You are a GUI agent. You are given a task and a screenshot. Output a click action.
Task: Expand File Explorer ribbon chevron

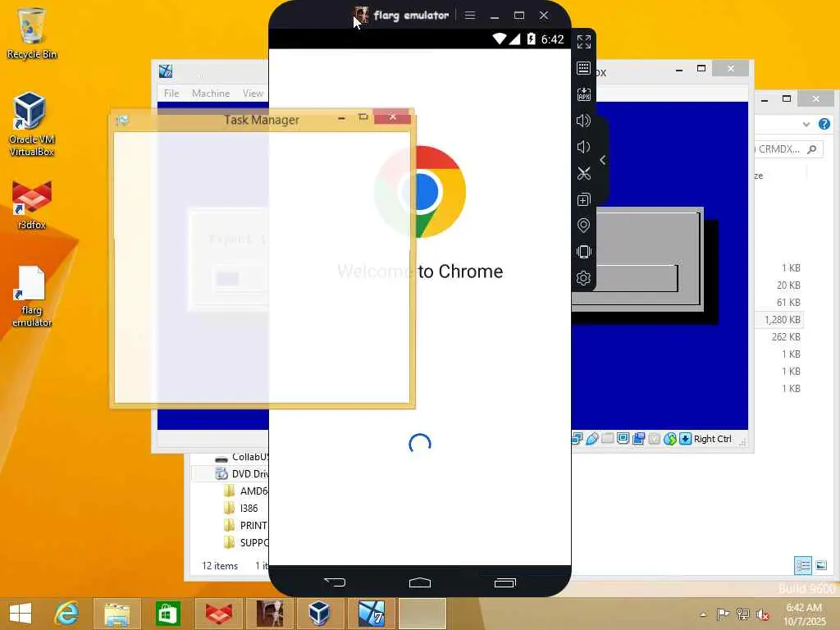tap(806, 125)
